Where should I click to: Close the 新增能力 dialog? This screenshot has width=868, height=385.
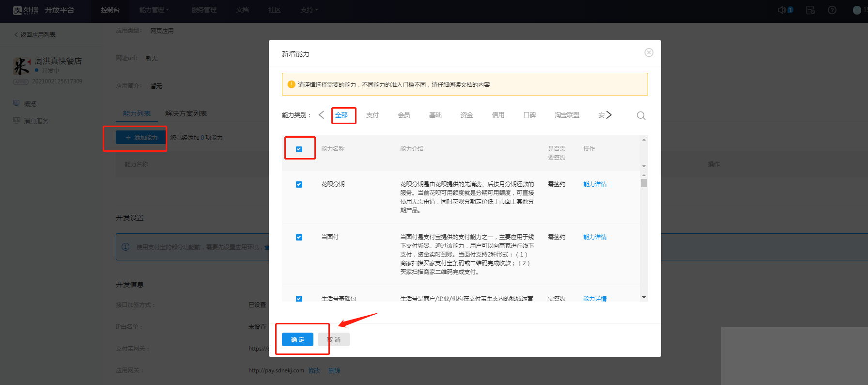pyautogui.click(x=649, y=52)
